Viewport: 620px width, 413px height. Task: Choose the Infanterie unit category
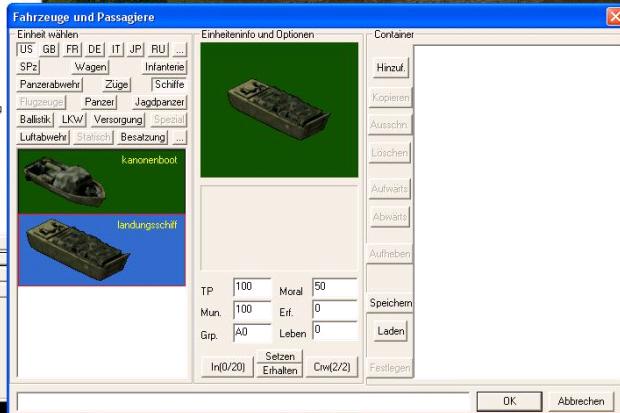point(164,67)
